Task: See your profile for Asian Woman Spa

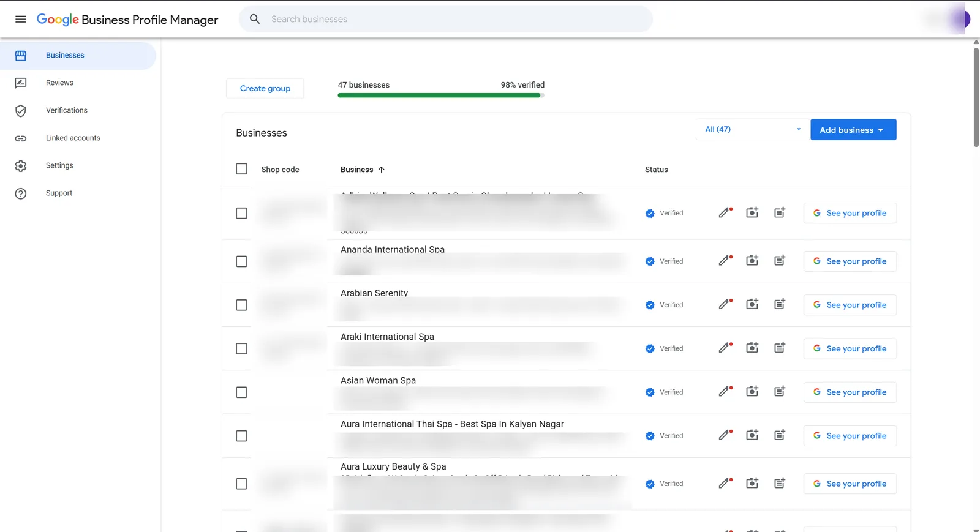Action: [850, 392]
